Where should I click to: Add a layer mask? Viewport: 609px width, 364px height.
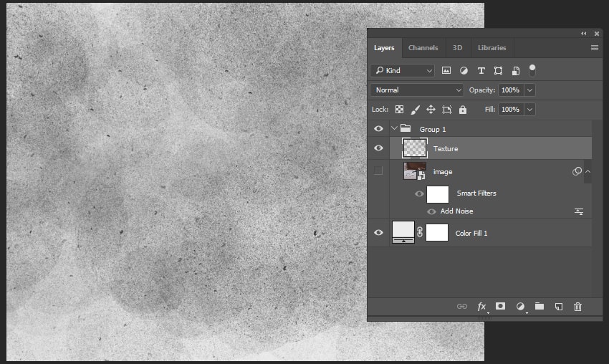[x=501, y=307]
